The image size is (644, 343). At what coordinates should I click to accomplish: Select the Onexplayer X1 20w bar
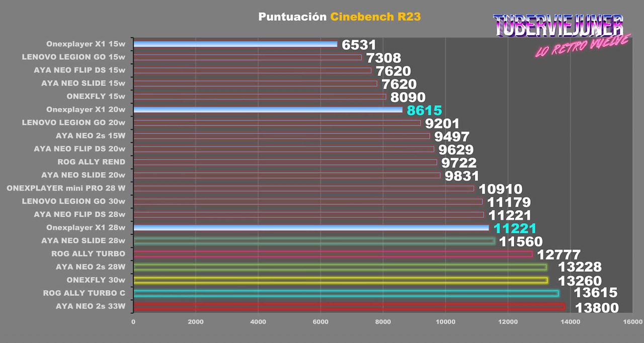(268, 110)
